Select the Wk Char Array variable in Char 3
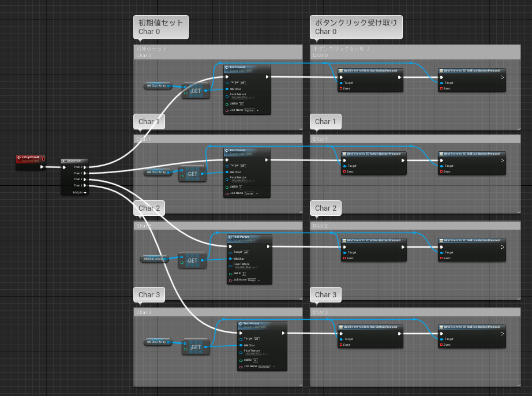 tap(158, 342)
